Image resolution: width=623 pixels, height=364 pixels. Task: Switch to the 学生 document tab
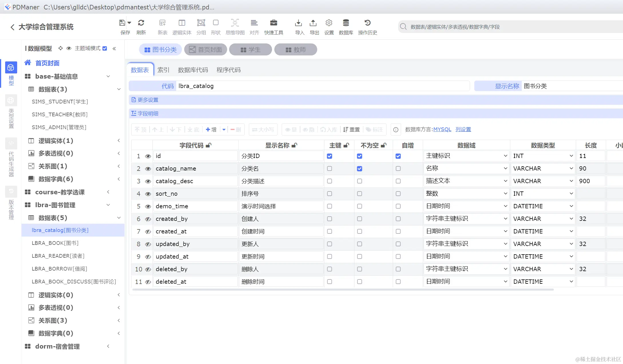250,50
